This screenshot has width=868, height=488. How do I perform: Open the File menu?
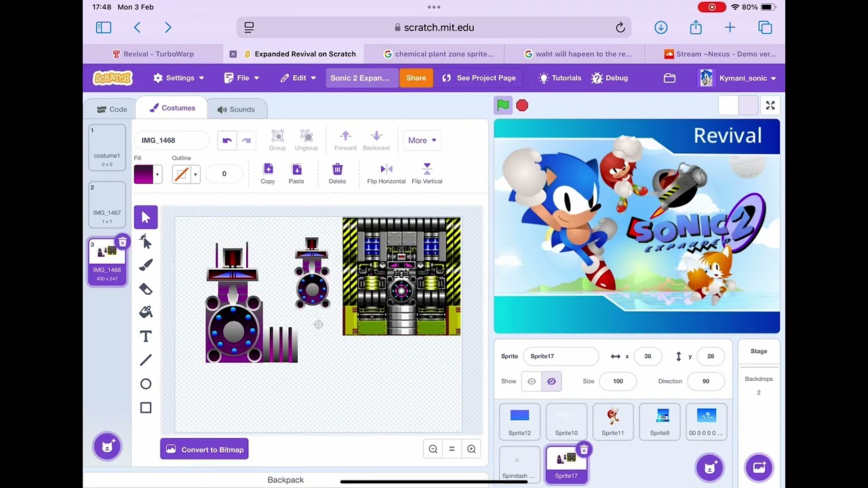click(x=242, y=78)
